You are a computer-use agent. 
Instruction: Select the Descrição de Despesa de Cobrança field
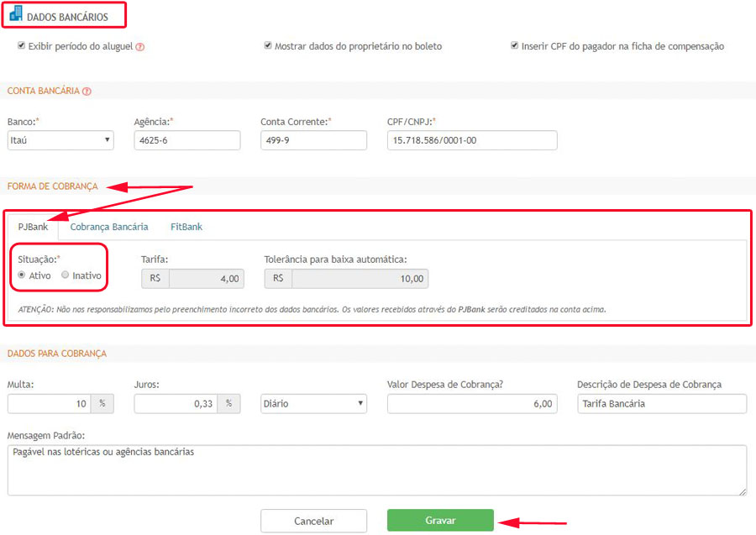(x=662, y=404)
